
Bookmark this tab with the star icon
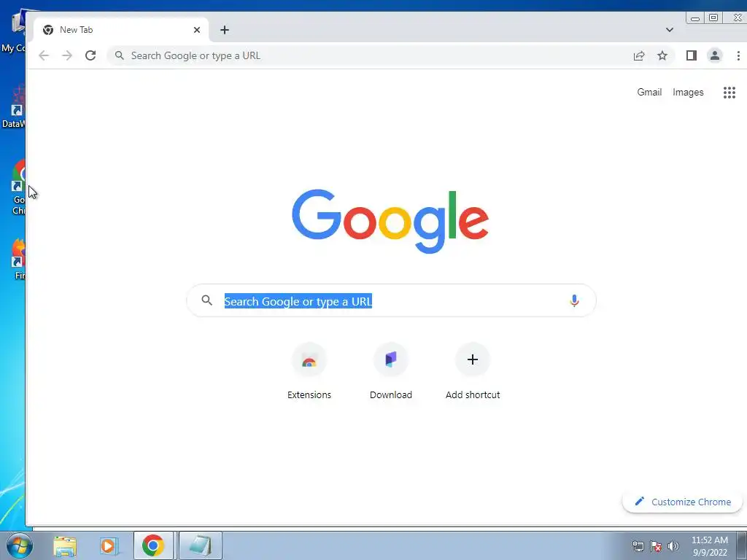point(662,55)
